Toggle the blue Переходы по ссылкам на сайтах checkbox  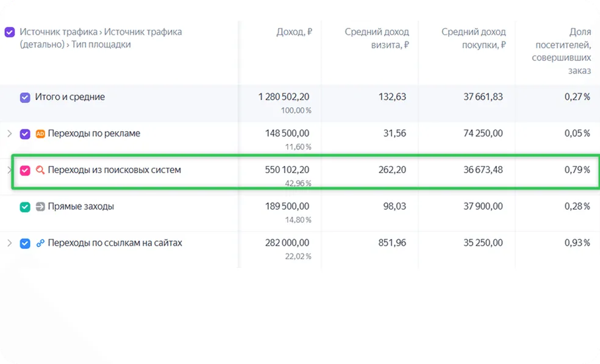[x=25, y=243]
